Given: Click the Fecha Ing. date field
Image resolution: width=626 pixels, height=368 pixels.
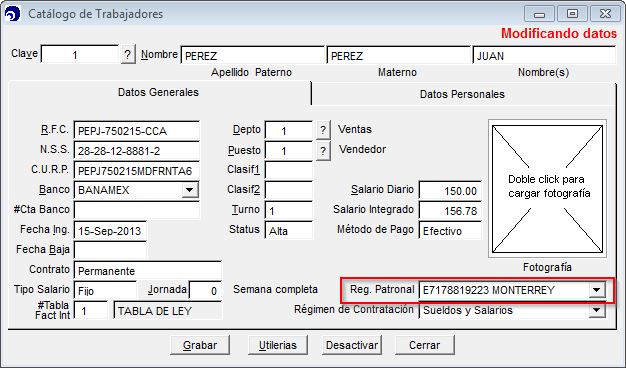Looking at the screenshot, I should coord(110,230).
